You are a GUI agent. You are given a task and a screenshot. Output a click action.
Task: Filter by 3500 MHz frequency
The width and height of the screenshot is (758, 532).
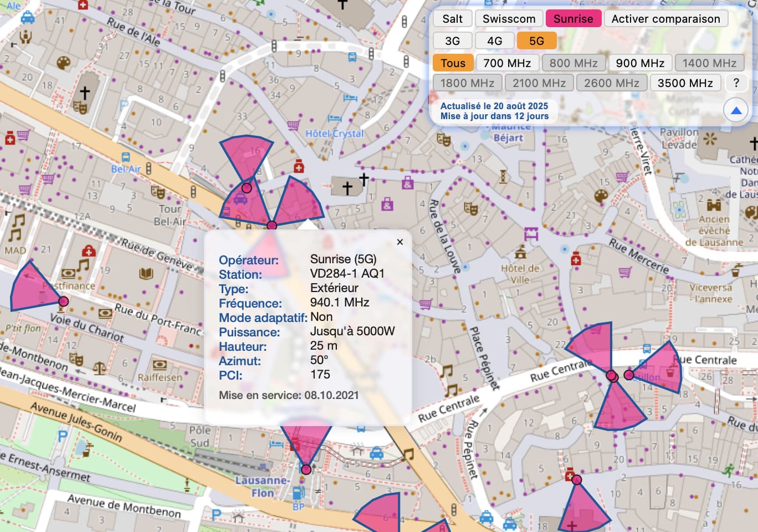[685, 83]
